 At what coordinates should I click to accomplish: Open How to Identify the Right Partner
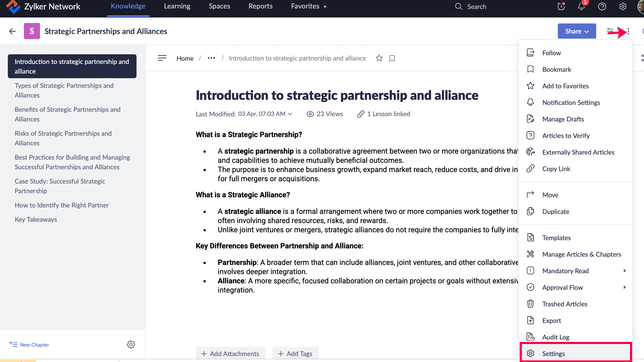click(x=62, y=205)
